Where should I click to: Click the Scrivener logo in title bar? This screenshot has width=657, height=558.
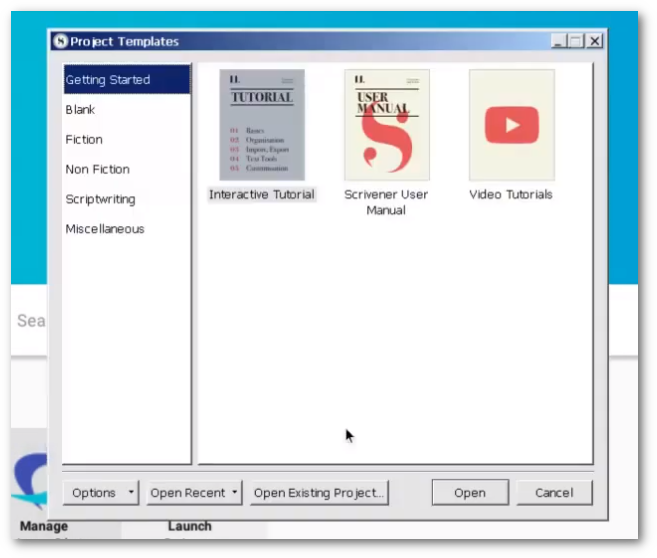tap(60, 41)
